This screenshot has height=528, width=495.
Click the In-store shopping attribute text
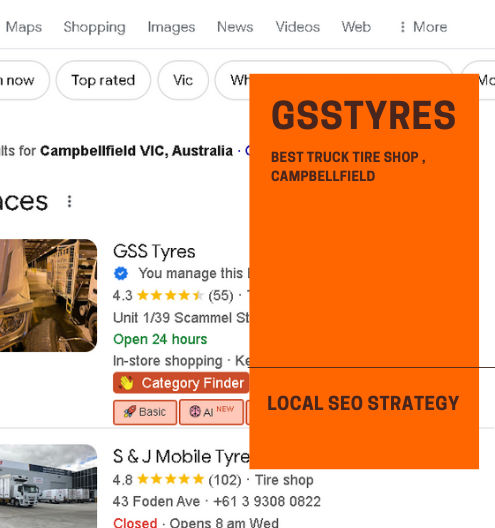[168, 361]
